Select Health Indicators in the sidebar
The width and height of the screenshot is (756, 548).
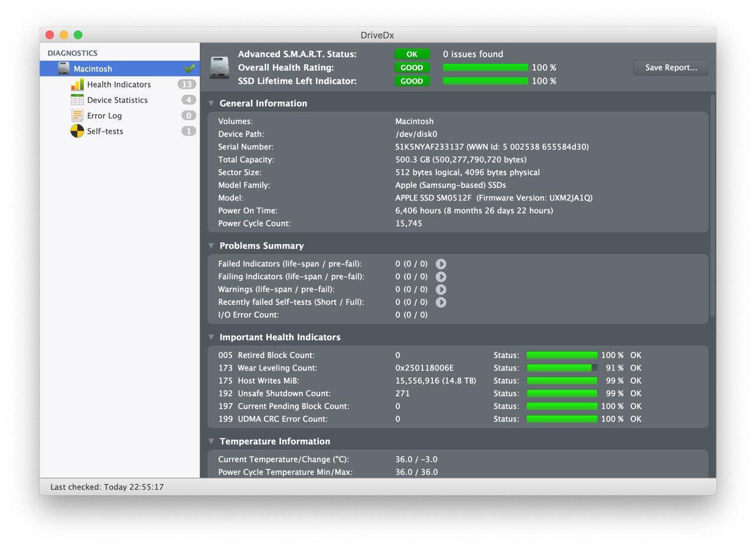coord(120,85)
